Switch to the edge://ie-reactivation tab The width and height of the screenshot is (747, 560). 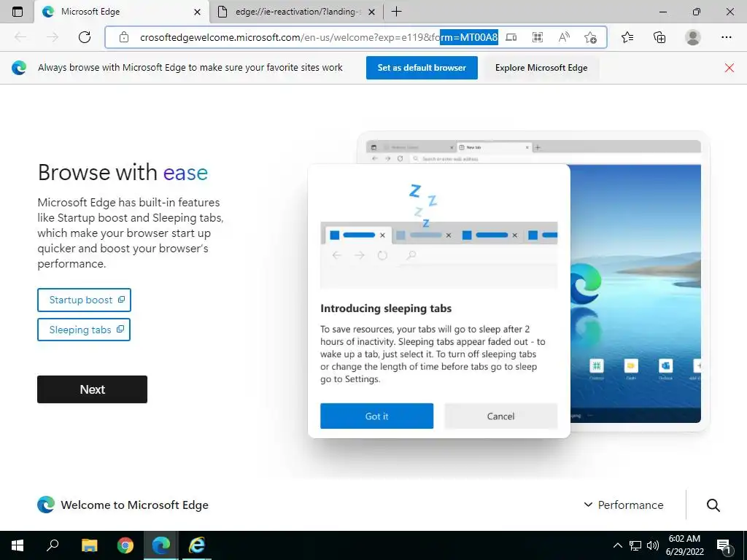296,12
